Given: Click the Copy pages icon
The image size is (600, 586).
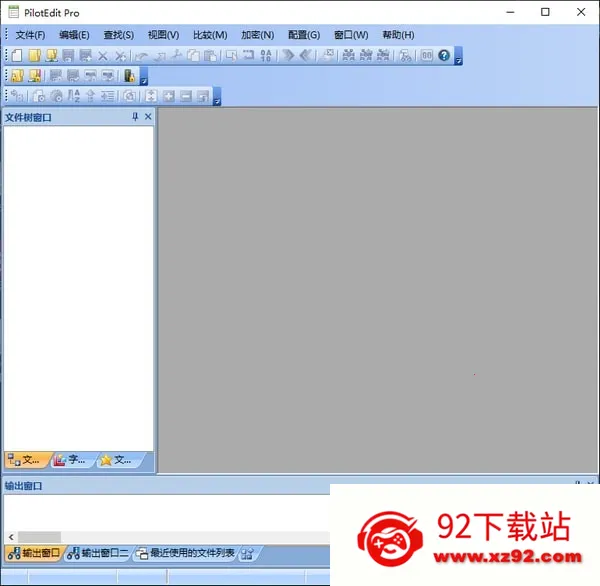Looking at the screenshot, I should tap(193, 55).
